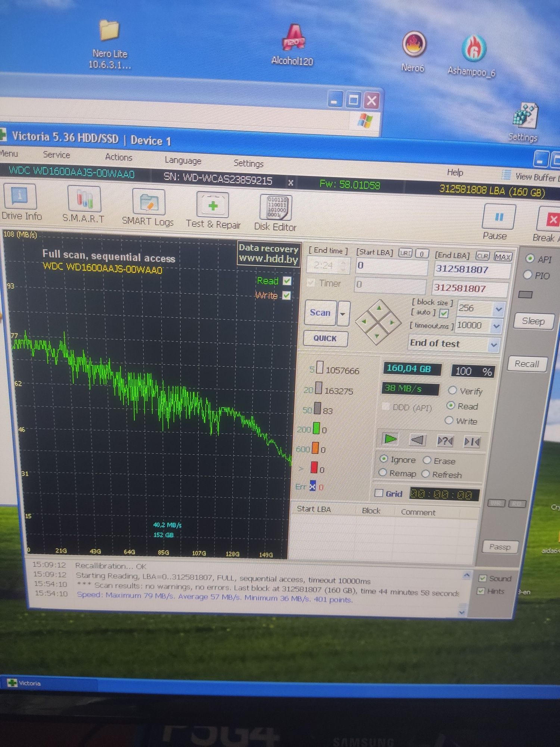The image size is (560, 747).
Task: Click the CUR button next to End LBA
Action: (x=482, y=256)
